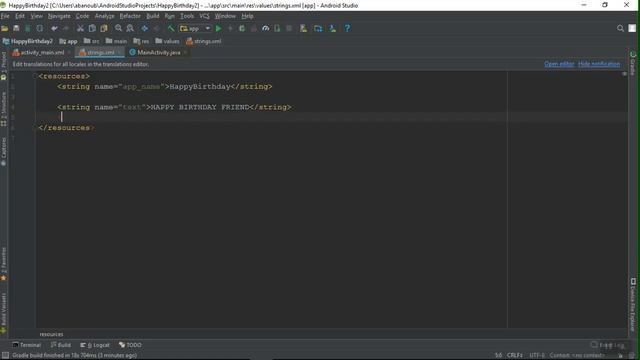640x360 pixels.
Task: Toggle tool window bars icon bottom-left
Action: point(5,355)
